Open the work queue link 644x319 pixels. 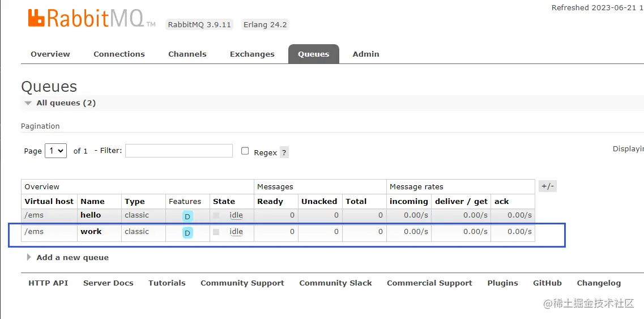[91, 231]
